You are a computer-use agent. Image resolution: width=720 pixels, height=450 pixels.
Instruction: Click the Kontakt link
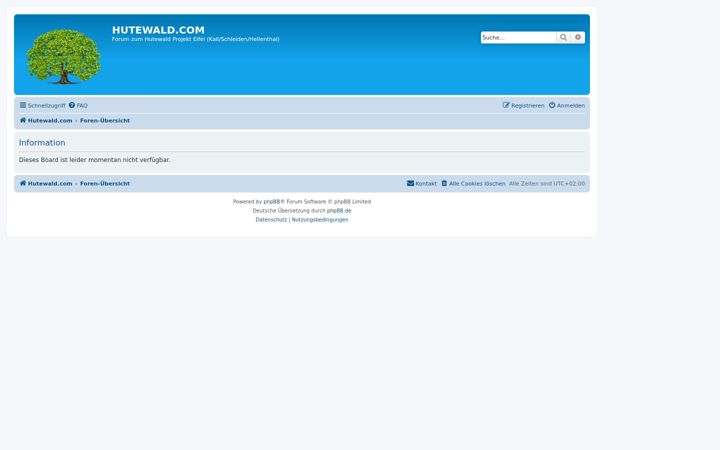coord(422,184)
